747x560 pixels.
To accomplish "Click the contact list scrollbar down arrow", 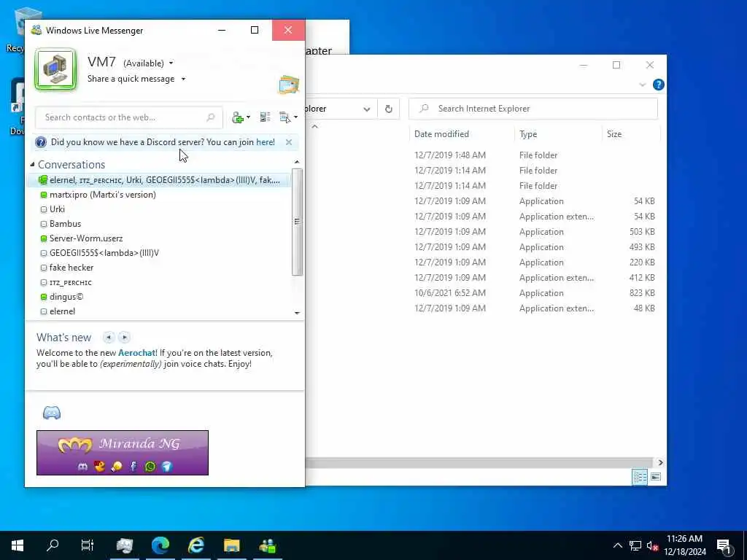I will point(298,314).
